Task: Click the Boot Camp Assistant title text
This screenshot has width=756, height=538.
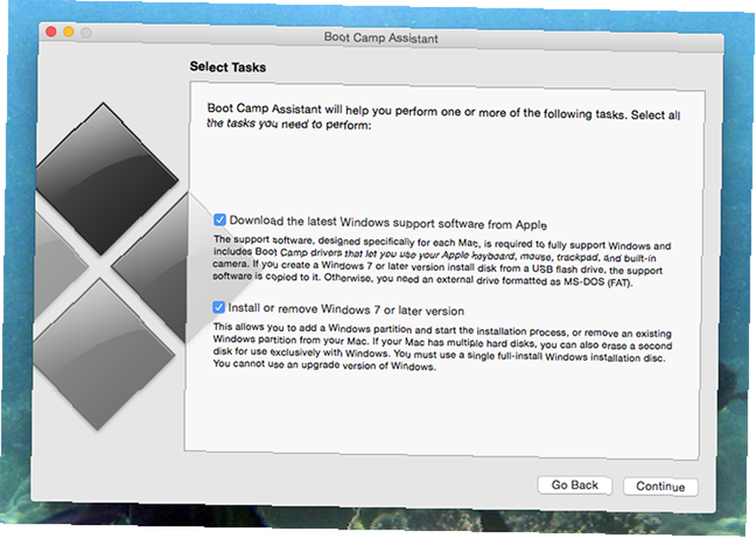Action: (x=381, y=38)
